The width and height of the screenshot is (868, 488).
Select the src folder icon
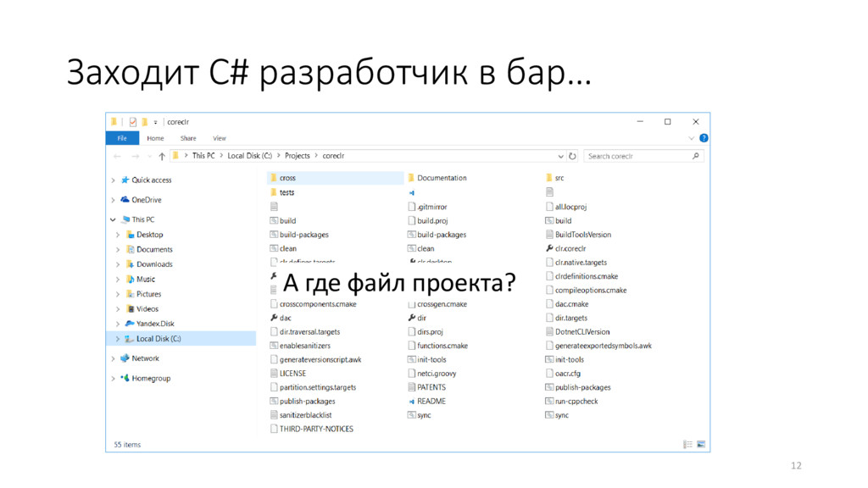(x=549, y=178)
